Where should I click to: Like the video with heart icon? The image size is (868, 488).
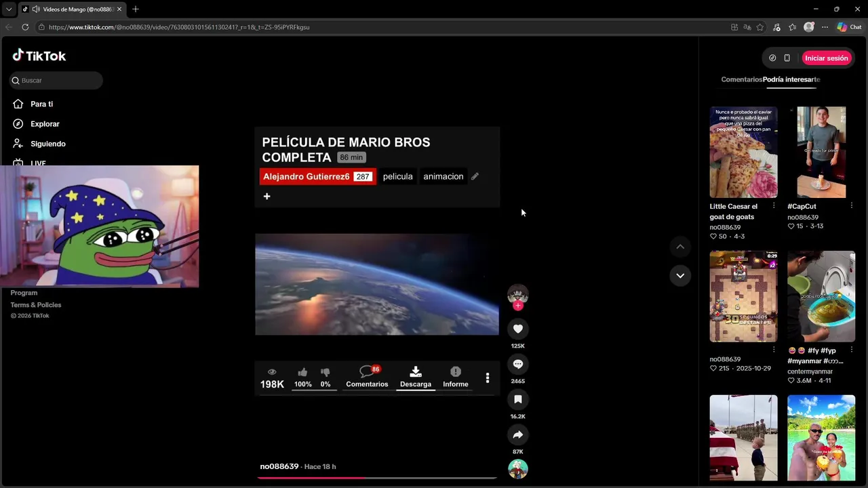[518, 329]
